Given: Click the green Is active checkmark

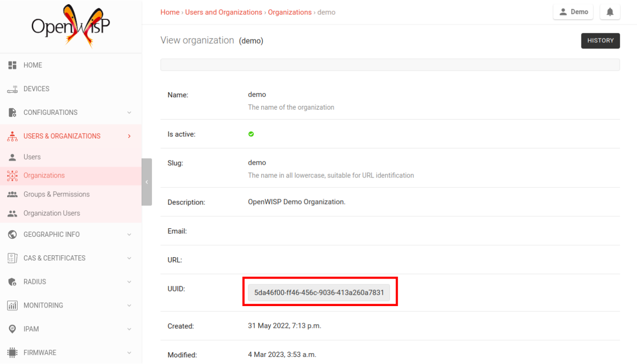Looking at the screenshot, I should tap(251, 134).
